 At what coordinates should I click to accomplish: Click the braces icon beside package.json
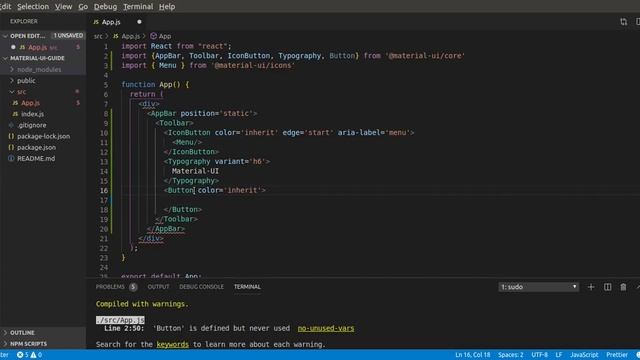point(11,147)
